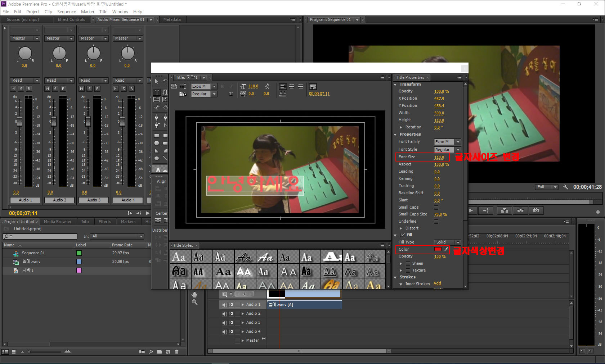The height and width of the screenshot is (364, 605).
Task: Align title text to the left
Action: coord(283,87)
